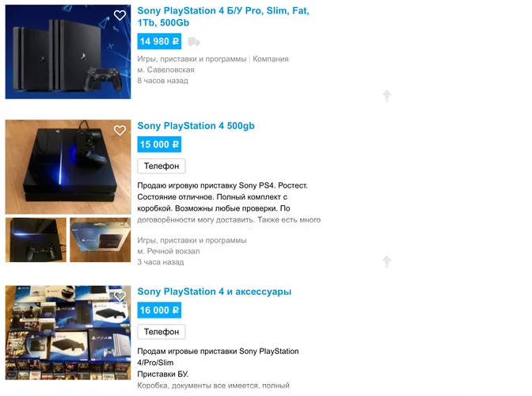Add PlayStation 4 и аксессуары listing to favorites
Viewport: 532px width, 396px height.
coord(120,296)
